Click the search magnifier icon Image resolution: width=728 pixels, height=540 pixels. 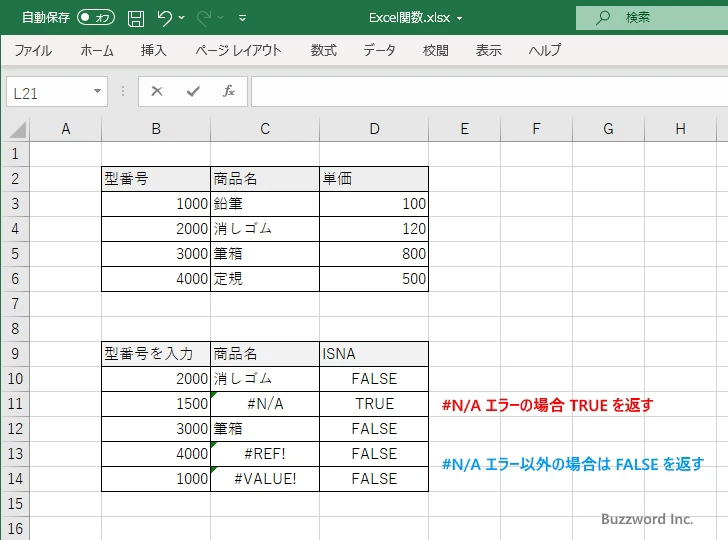603,18
